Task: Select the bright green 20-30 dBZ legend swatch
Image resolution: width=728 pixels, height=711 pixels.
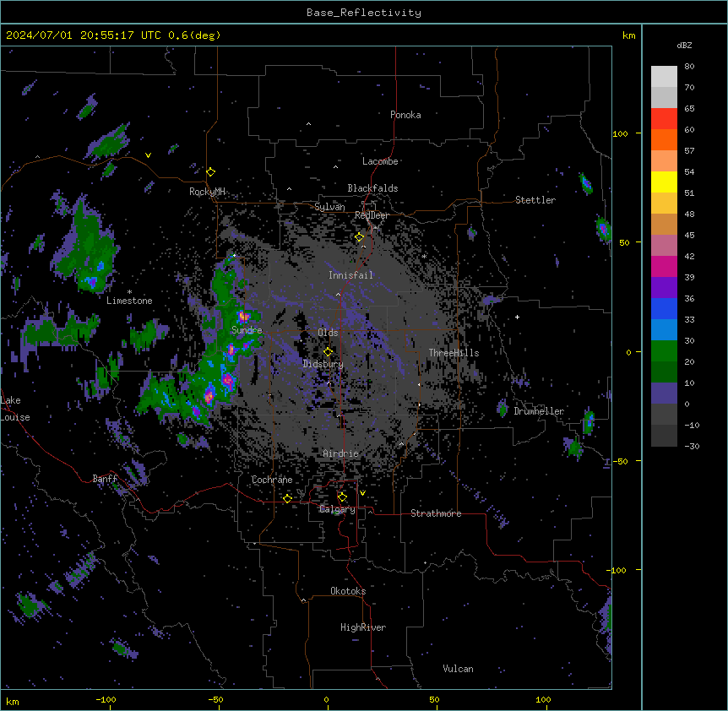Action: click(664, 351)
